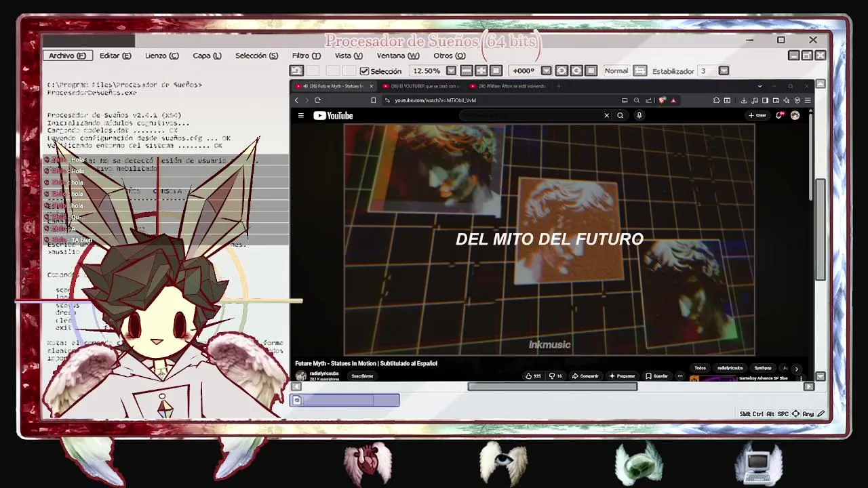
Task: Click the canvas horizontal scrollbar left arrow
Action: coord(296,386)
